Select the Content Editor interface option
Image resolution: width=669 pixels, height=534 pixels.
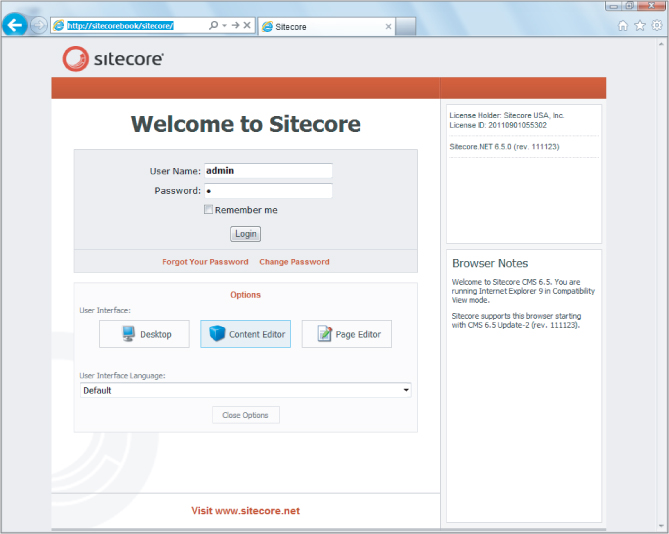245,334
